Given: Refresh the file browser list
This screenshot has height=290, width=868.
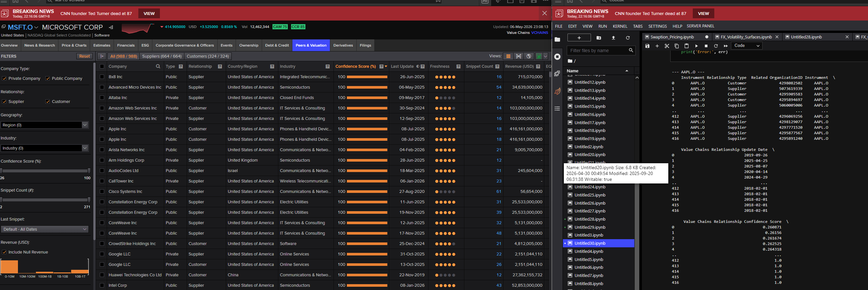Looking at the screenshot, I should 628,38.
